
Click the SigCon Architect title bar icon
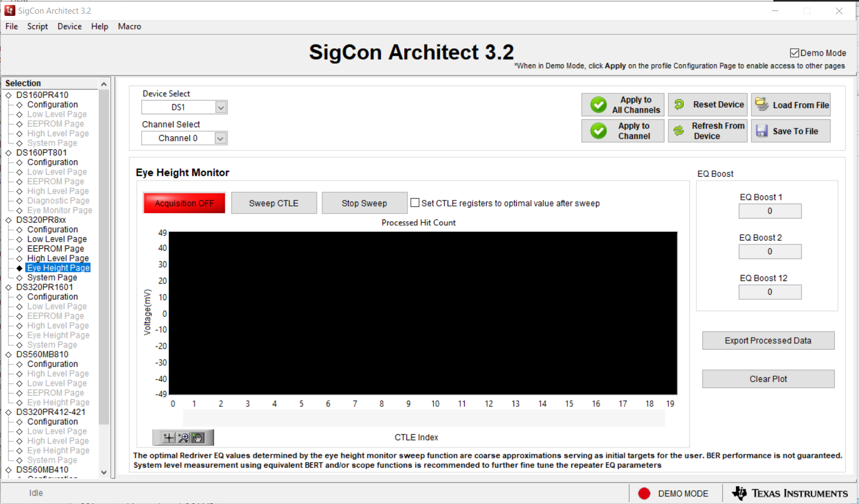(x=9, y=10)
